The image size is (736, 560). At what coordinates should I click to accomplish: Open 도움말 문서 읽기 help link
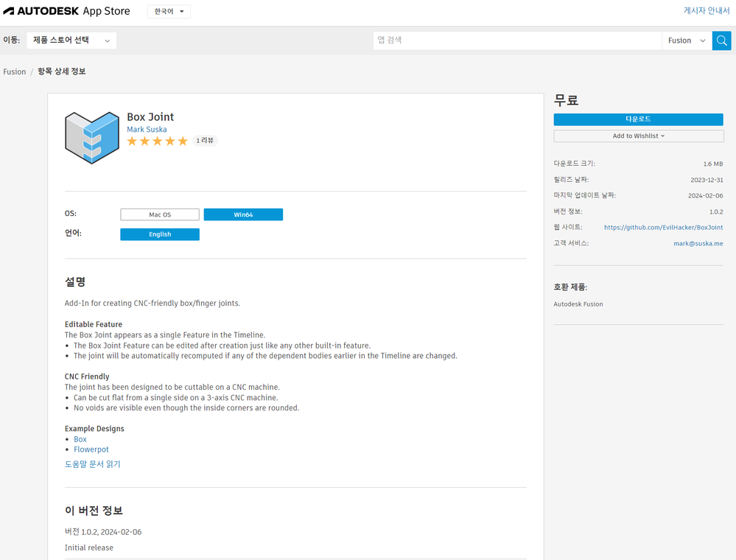[x=93, y=464]
